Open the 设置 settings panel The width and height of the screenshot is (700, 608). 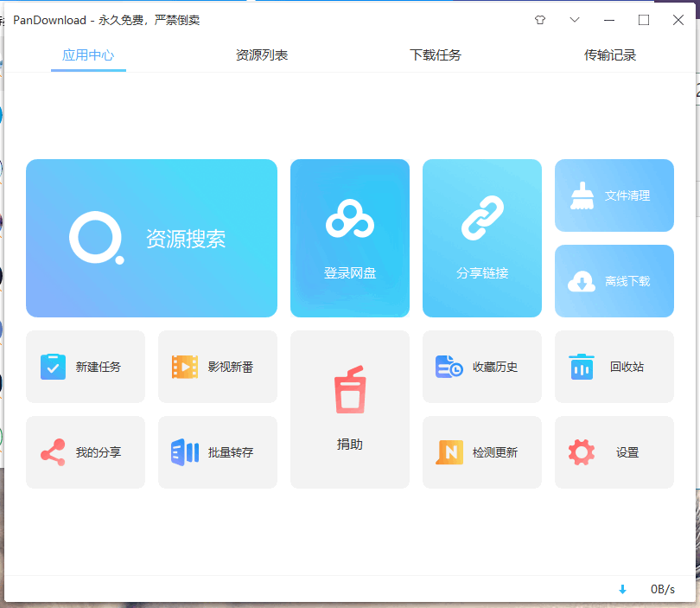tap(614, 451)
